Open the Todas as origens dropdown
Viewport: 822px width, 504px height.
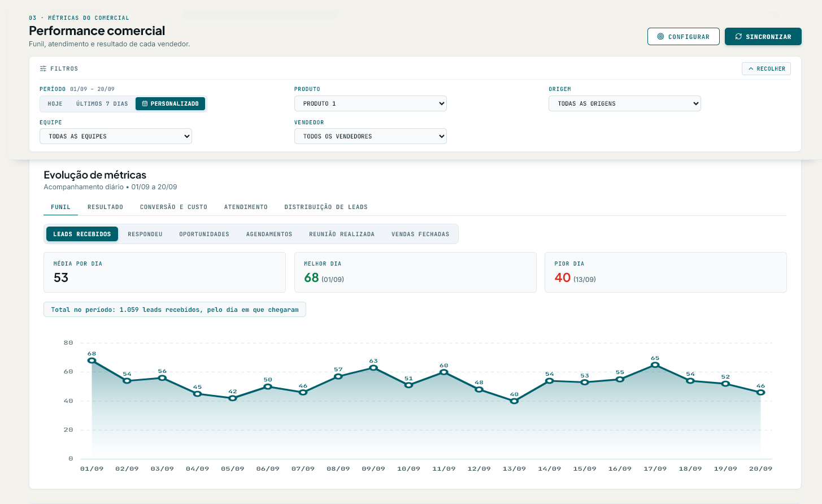tap(625, 103)
